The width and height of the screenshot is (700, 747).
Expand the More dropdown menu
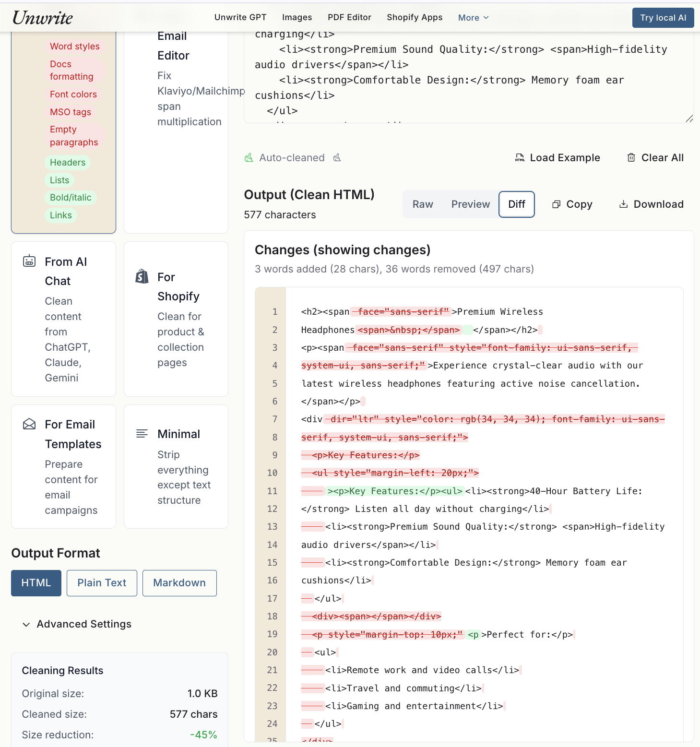[x=473, y=18]
